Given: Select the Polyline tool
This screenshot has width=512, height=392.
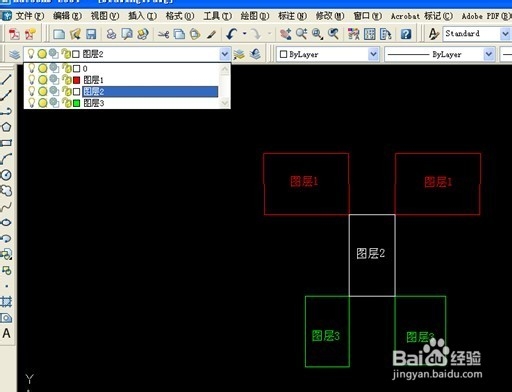Looking at the screenshot, I should 6,111.
